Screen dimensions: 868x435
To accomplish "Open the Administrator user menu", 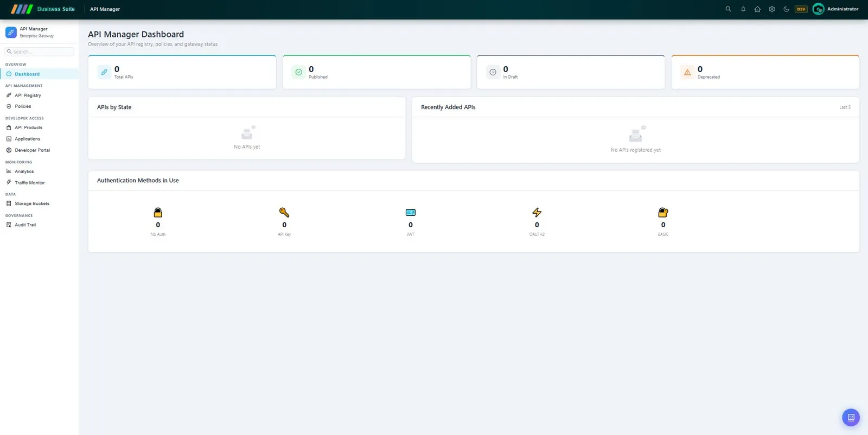I will click(835, 9).
